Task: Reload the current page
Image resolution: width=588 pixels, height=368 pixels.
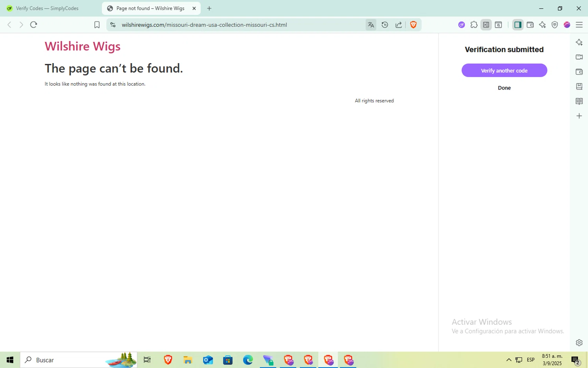Action: (x=34, y=25)
